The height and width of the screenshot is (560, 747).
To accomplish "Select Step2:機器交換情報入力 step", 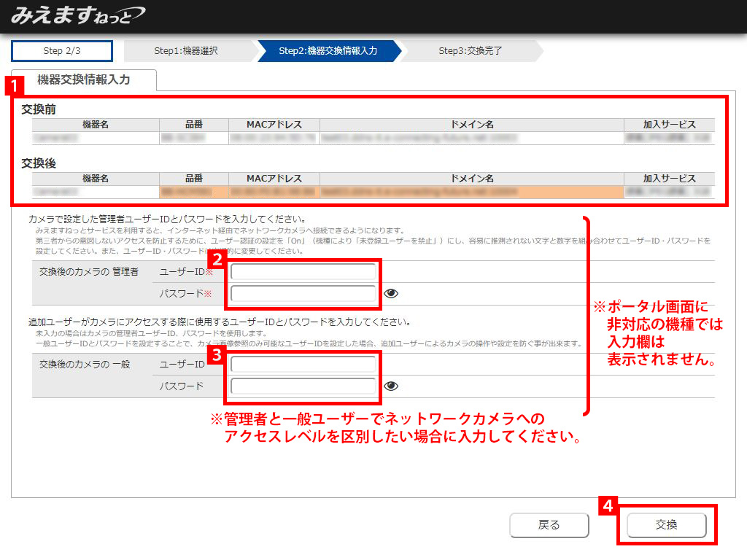I will pyautogui.click(x=328, y=51).
